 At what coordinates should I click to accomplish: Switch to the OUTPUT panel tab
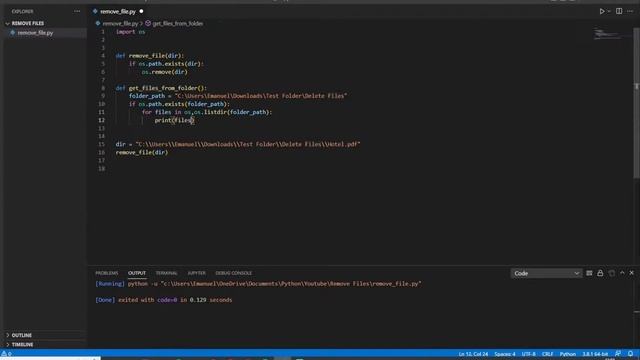(137, 273)
